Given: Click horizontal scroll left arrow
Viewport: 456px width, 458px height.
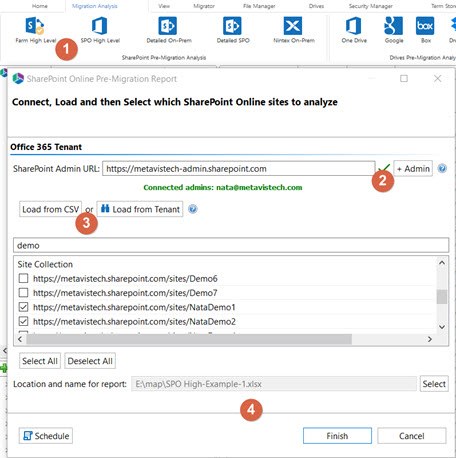Looking at the screenshot, I should (20, 339).
